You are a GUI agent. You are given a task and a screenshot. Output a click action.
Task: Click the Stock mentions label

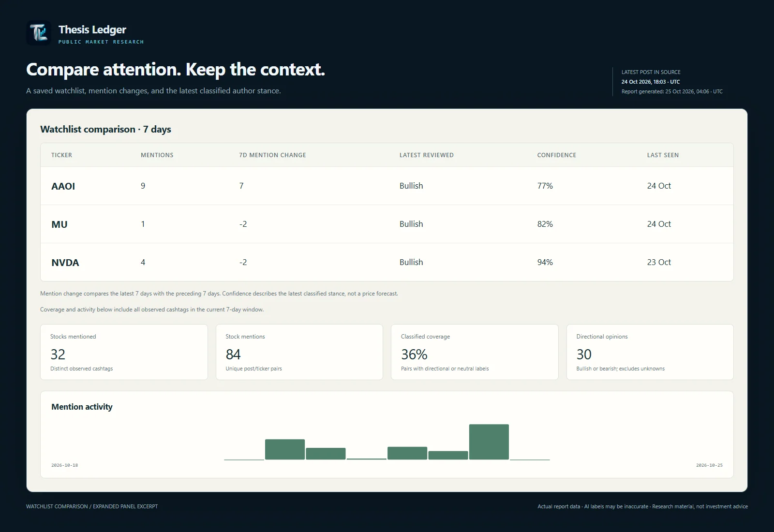[x=245, y=337]
